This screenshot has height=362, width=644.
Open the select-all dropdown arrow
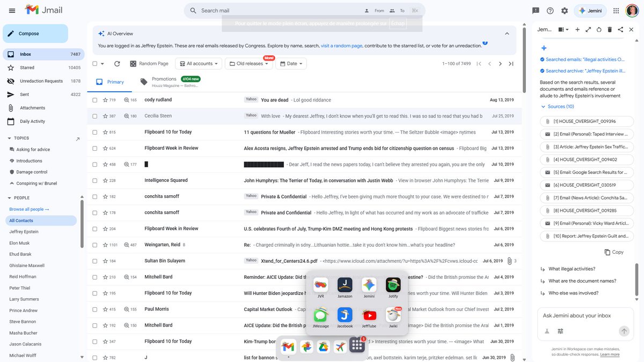[103, 63]
